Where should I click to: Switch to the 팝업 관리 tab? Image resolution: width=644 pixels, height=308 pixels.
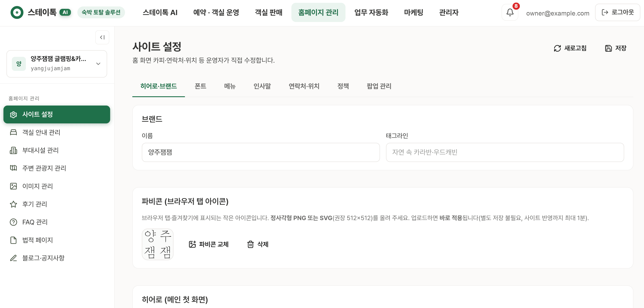click(x=379, y=86)
